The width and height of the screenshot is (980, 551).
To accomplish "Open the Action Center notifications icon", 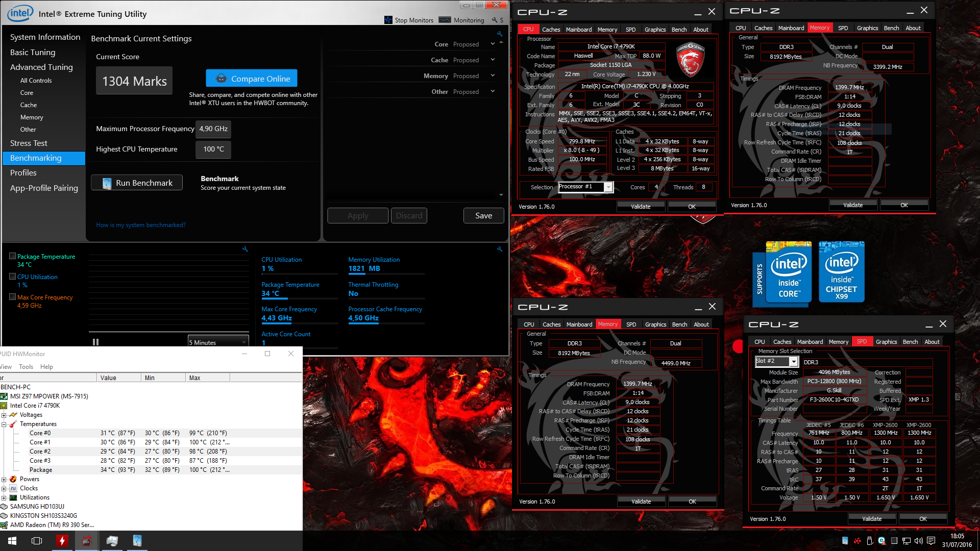I will (x=931, y=541).
